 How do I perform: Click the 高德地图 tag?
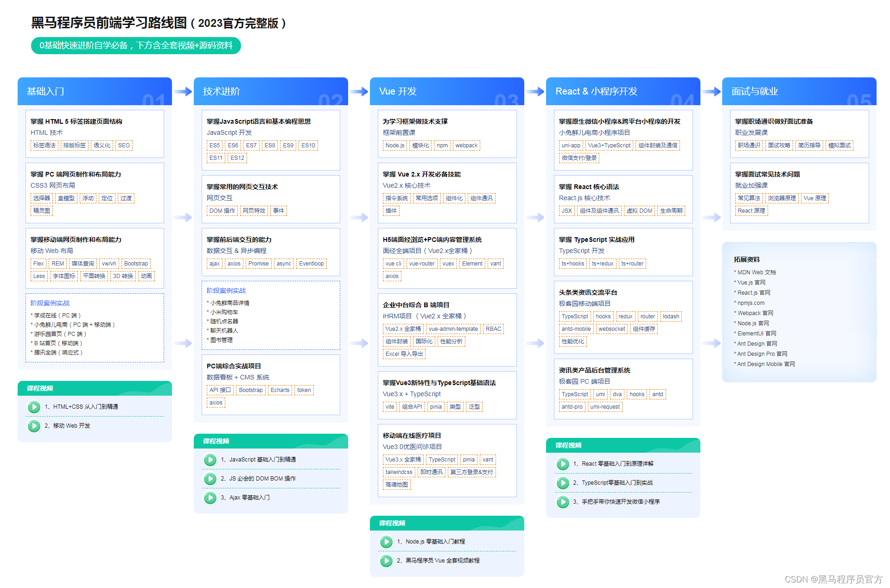[x=397, y=485]
